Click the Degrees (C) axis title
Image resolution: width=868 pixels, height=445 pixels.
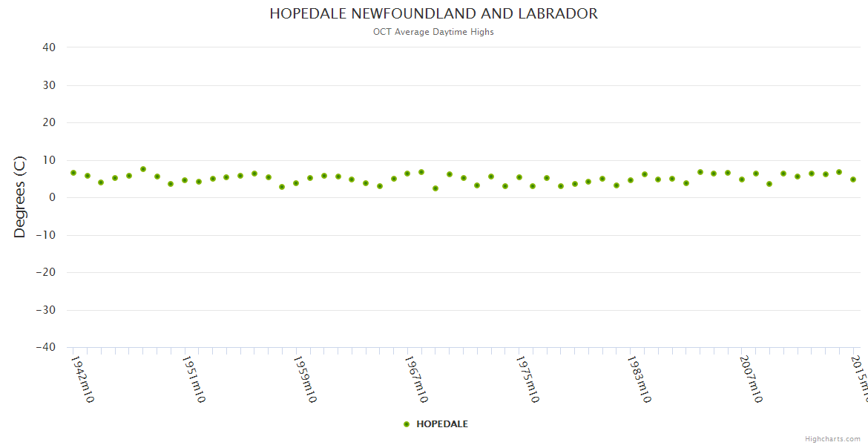(x=20, y=197)
